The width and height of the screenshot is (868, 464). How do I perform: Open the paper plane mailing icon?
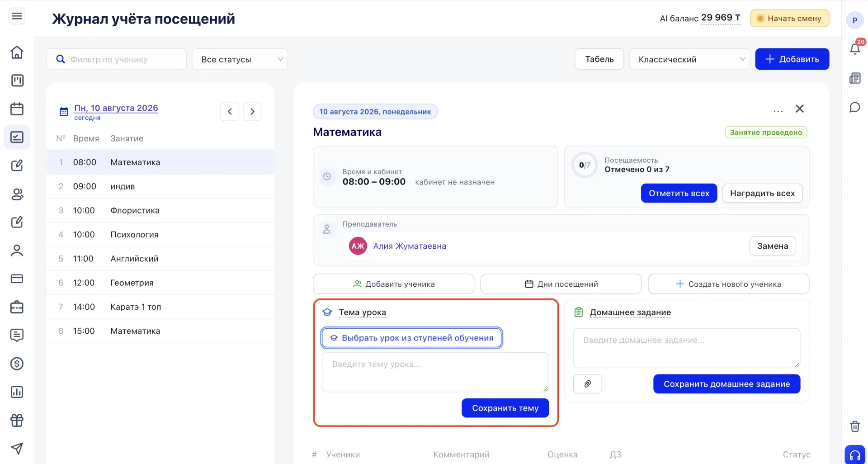click(x=17, y=449)
